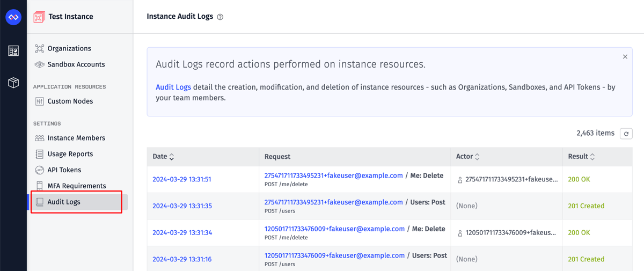Click the Instance Audit Logs heading
644x271 pixels.
[x=180, y=17]
